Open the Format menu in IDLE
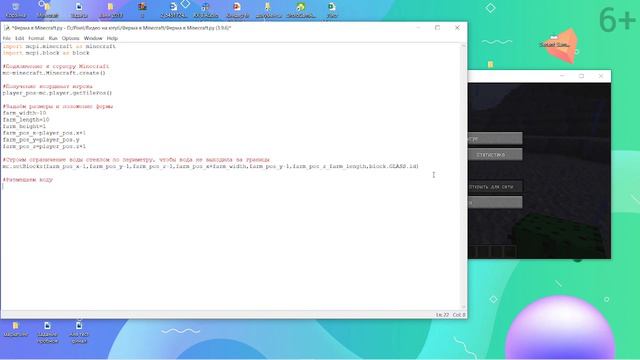Screen dimensions: 640x360 (36, 38)
